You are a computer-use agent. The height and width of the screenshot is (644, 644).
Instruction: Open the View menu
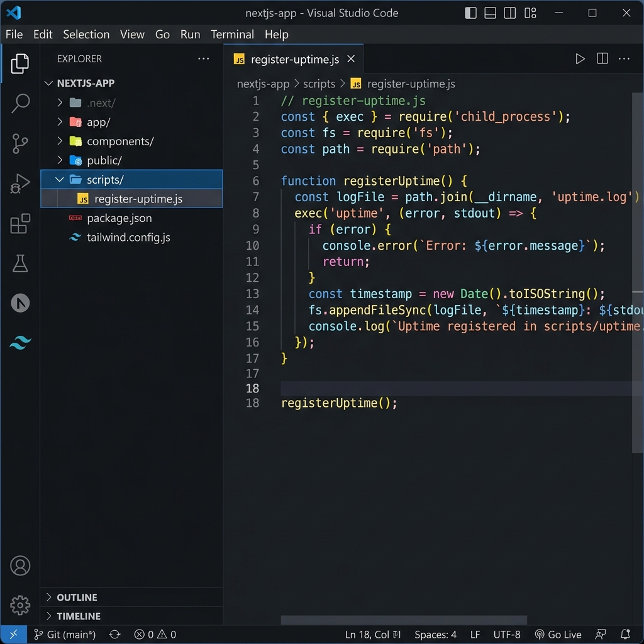pos(132,35)
